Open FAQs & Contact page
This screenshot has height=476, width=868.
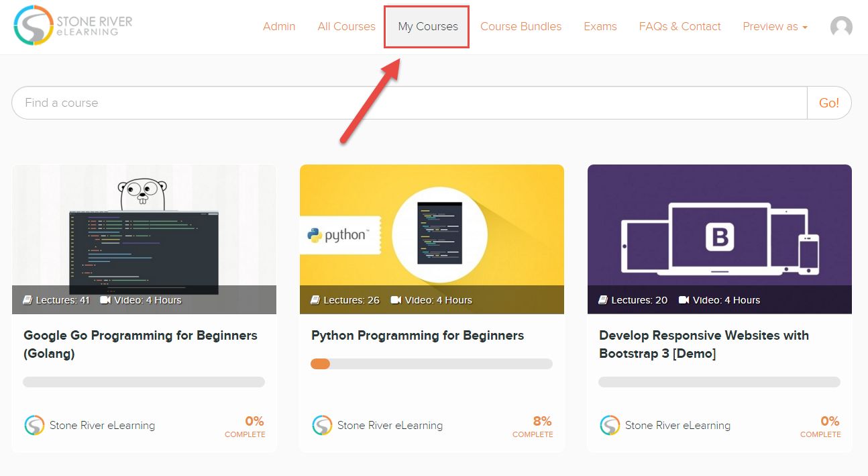coord(680,27)
